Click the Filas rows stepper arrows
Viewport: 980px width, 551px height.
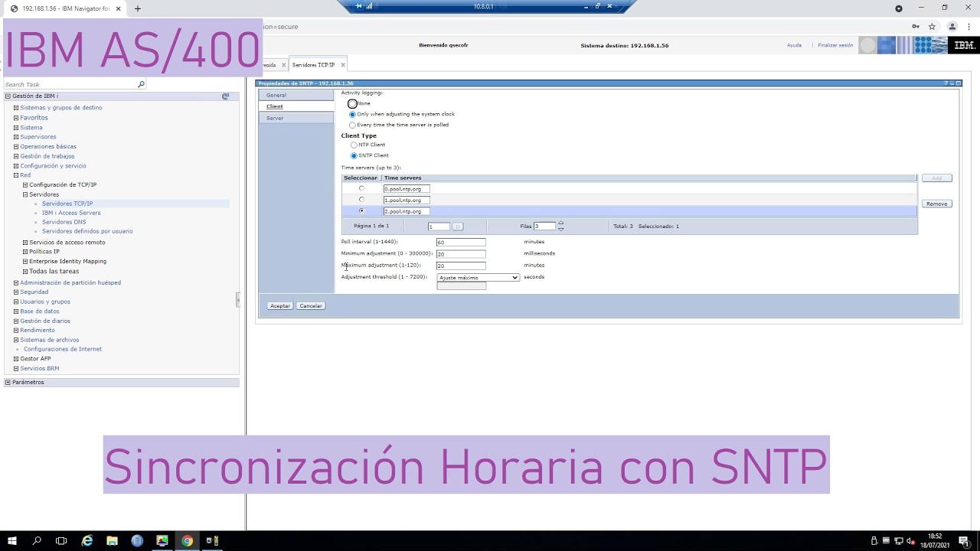[560, 226]
